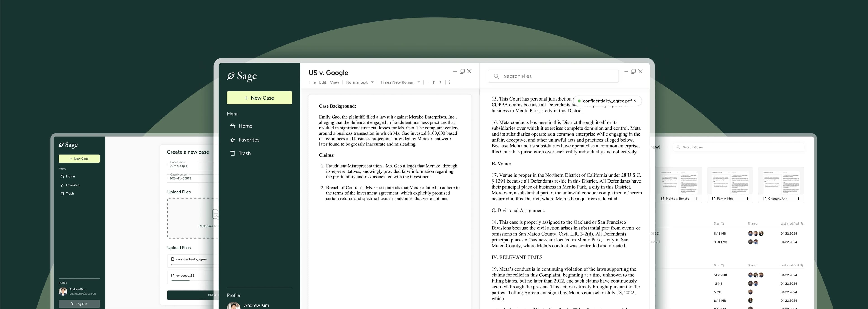The image size is (868, 309).
Task: Click in the Search Files field
Action: (553, 76)
